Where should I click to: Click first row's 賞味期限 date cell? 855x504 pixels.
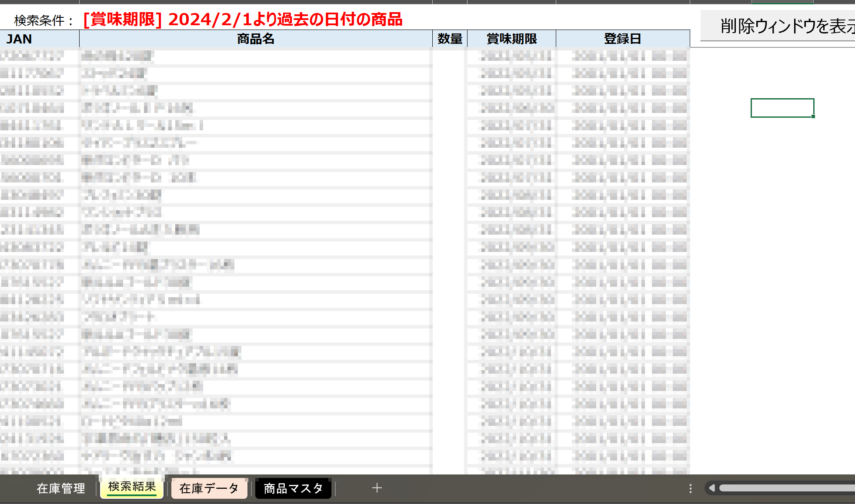512,56
